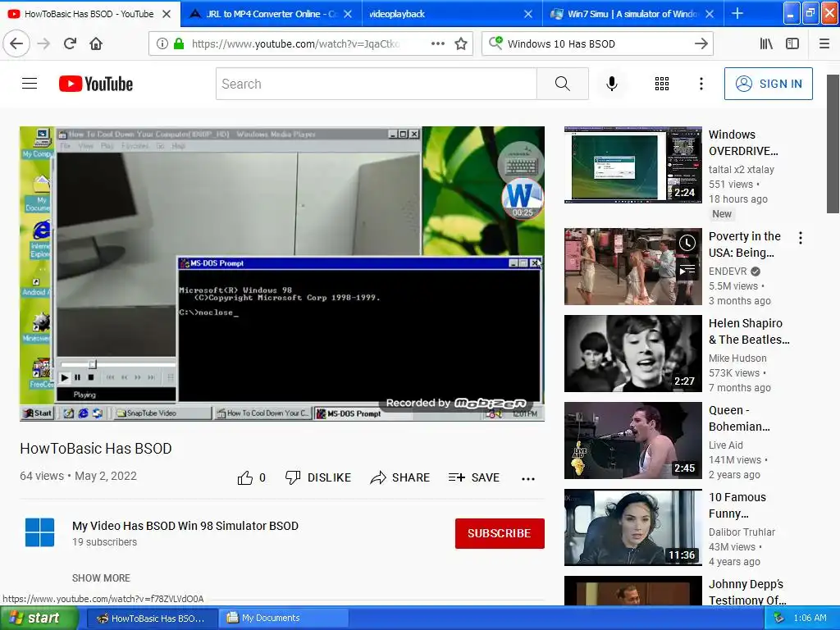The height and width of the screenshot is (630, 840).
Task: Open Queen - Bohemian video title
Action: pos(739,418)
